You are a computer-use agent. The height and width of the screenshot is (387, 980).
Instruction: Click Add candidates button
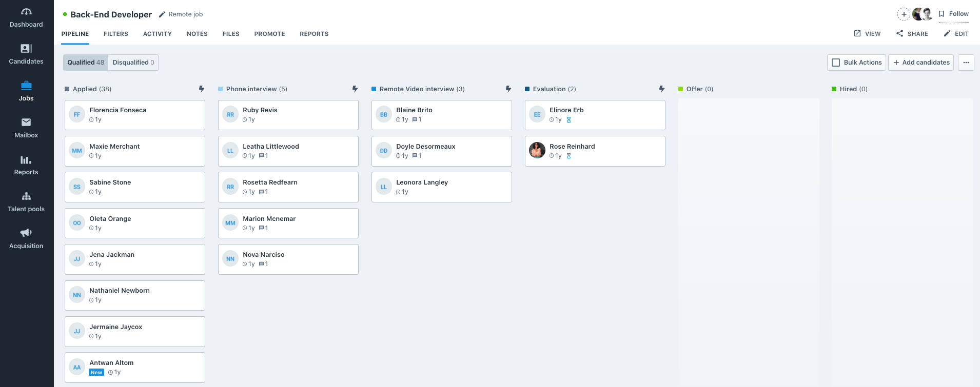click(921, 63)
